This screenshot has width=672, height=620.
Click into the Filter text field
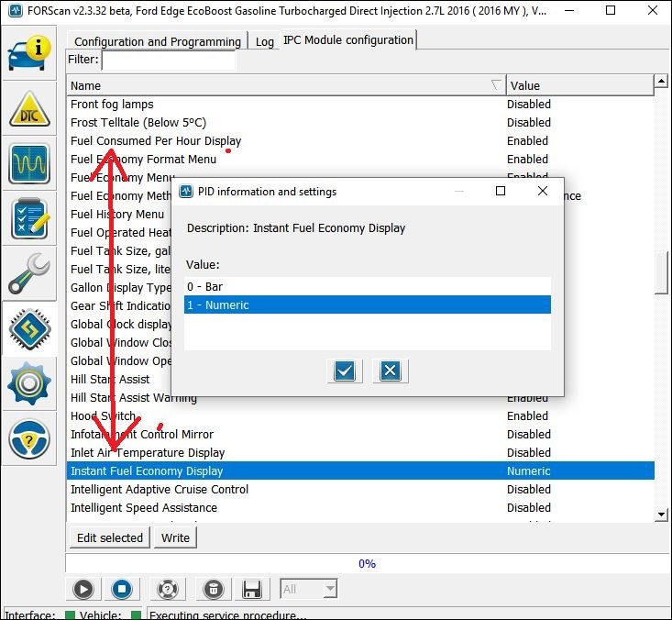tap(169, 60)
